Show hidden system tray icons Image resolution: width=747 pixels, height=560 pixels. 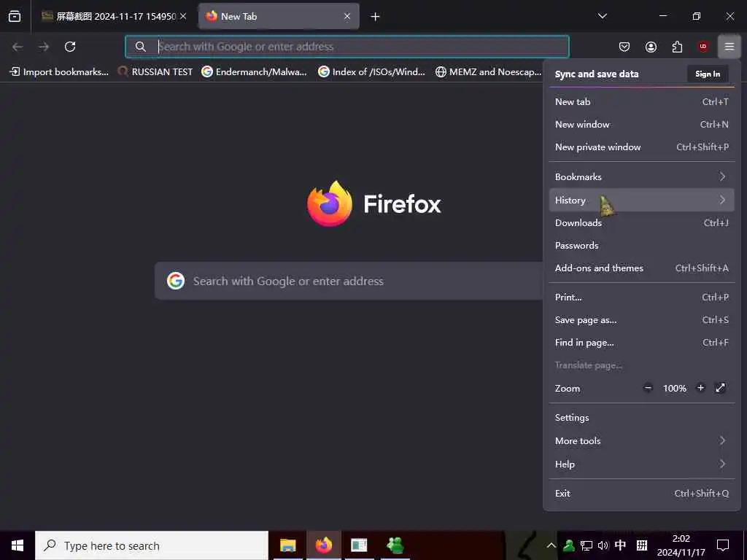(x=551, y=545)
